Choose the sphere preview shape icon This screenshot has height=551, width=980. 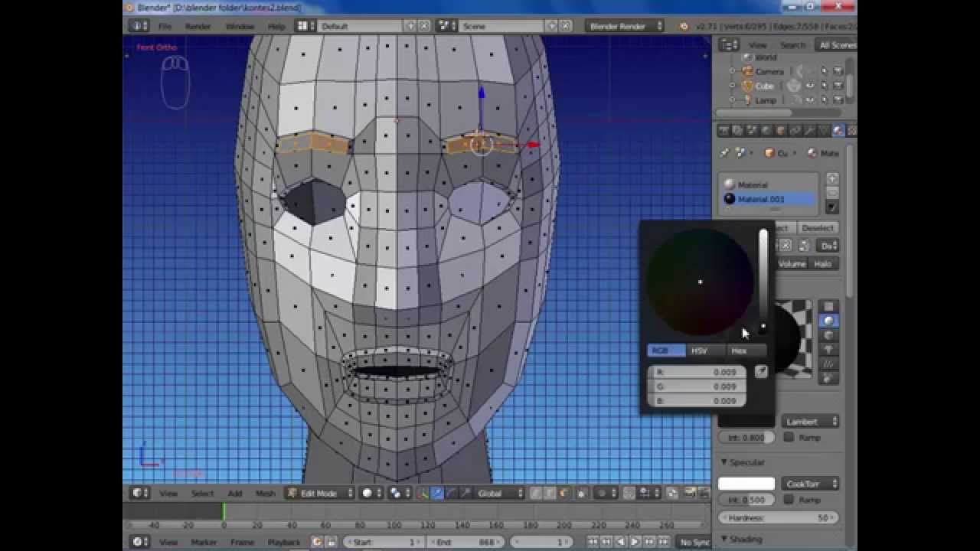point(828,321)
